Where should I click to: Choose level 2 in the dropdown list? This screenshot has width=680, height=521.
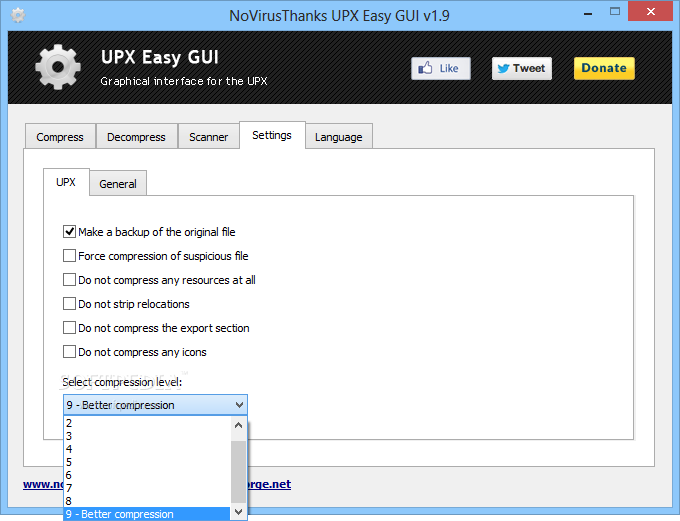147,423
